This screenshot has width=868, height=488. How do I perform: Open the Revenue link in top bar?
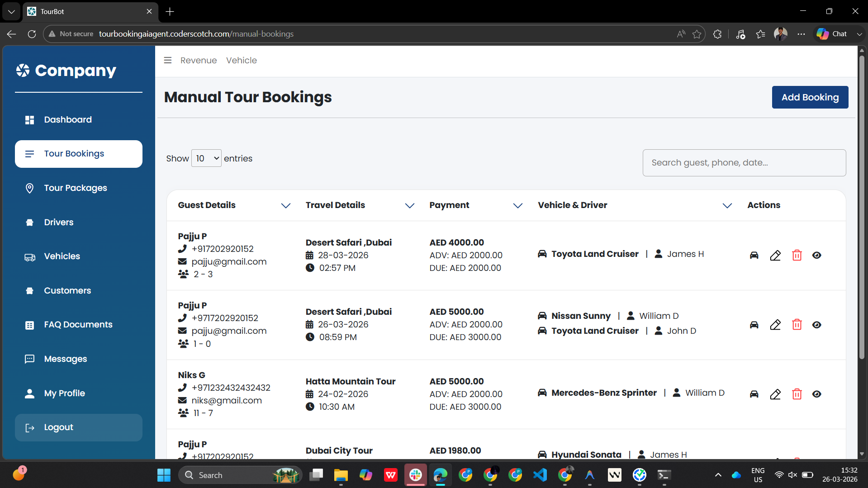[x=199, y=60]
